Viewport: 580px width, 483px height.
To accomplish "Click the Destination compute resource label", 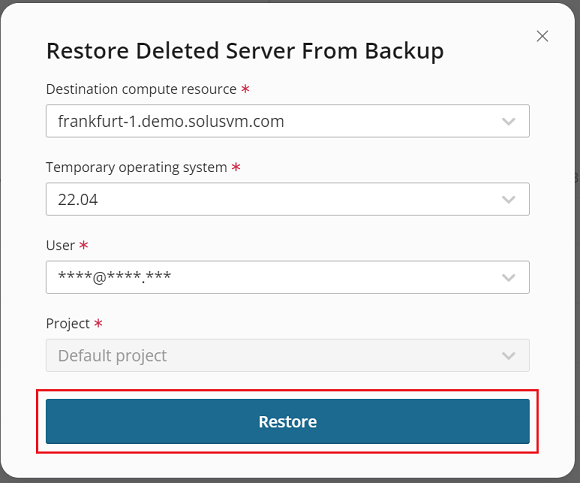I will pyautogui.click(x=141, y=89).
